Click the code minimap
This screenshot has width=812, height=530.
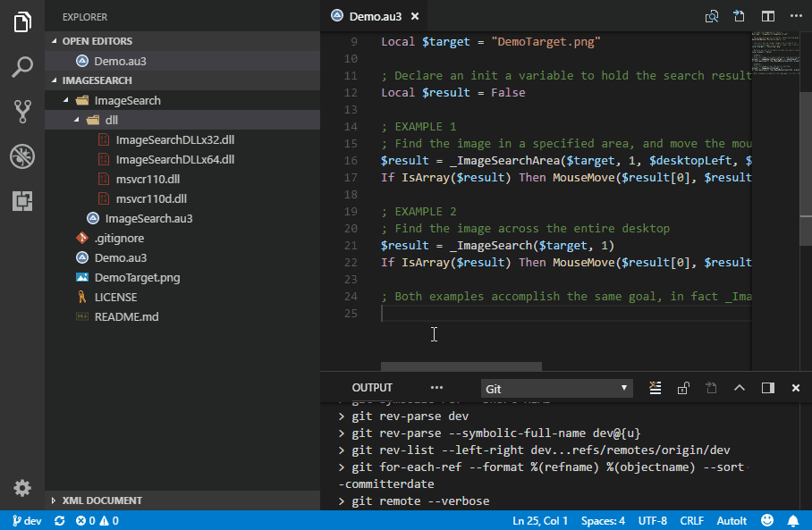(x=775, y=53)
